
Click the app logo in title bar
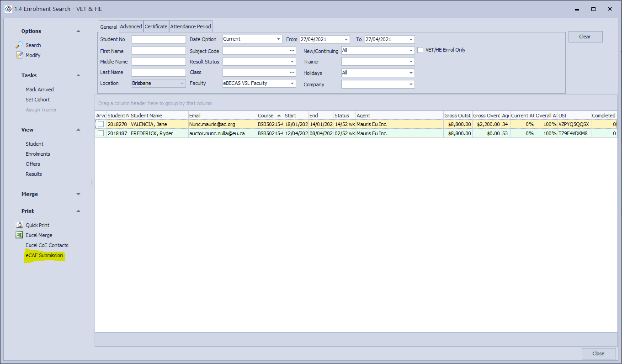click(8, 9)
